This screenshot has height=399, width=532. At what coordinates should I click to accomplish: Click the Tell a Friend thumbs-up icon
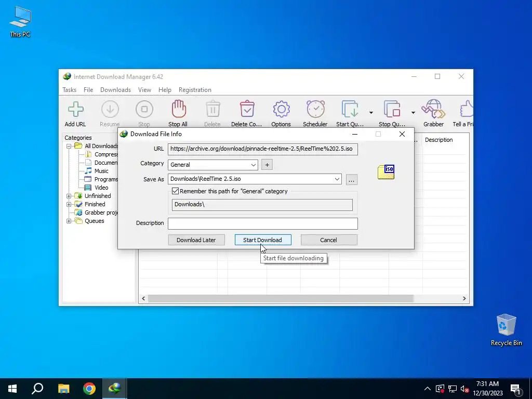coord(467,109)
